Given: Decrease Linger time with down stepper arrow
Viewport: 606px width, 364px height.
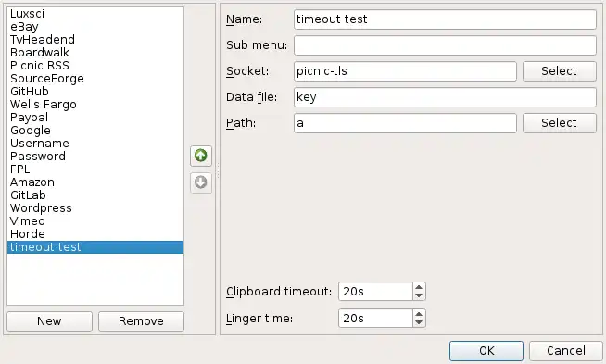Looking at the screenshot, I should [419, 322].
